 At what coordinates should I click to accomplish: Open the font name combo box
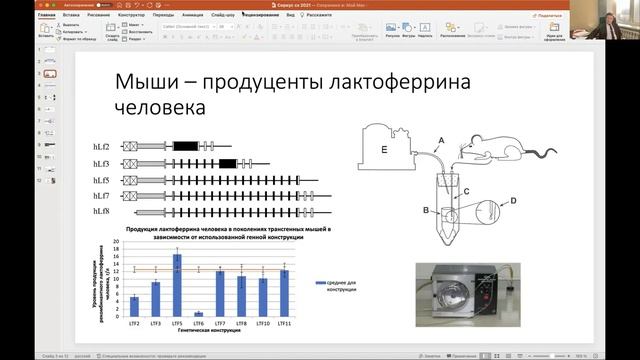[188, 27]
